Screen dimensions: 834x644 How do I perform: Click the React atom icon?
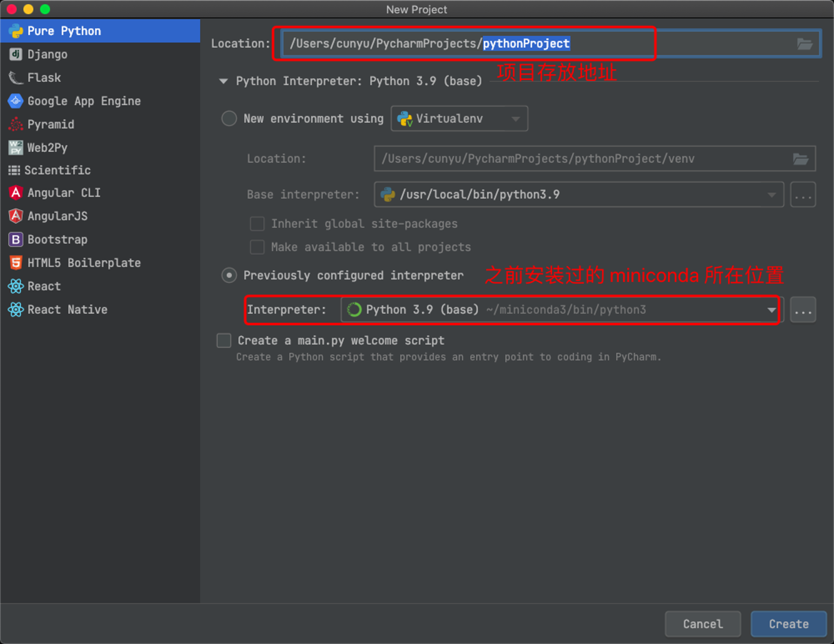coord(15,286)
